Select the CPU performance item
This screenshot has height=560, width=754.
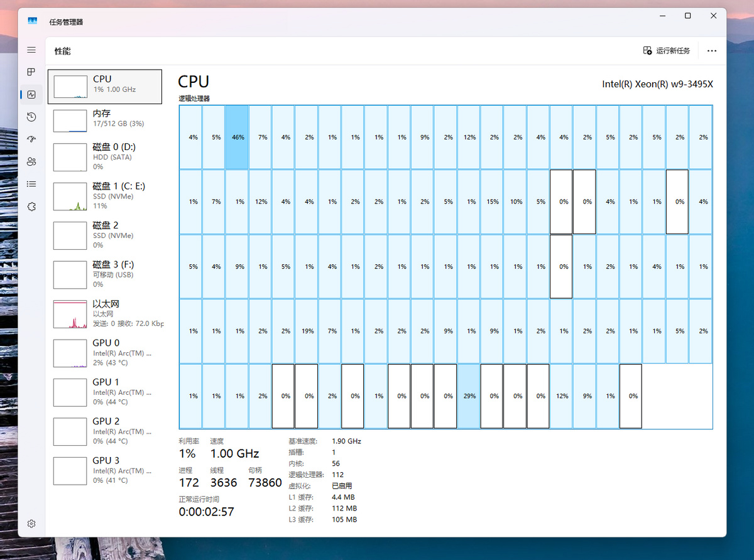[105, 87]
